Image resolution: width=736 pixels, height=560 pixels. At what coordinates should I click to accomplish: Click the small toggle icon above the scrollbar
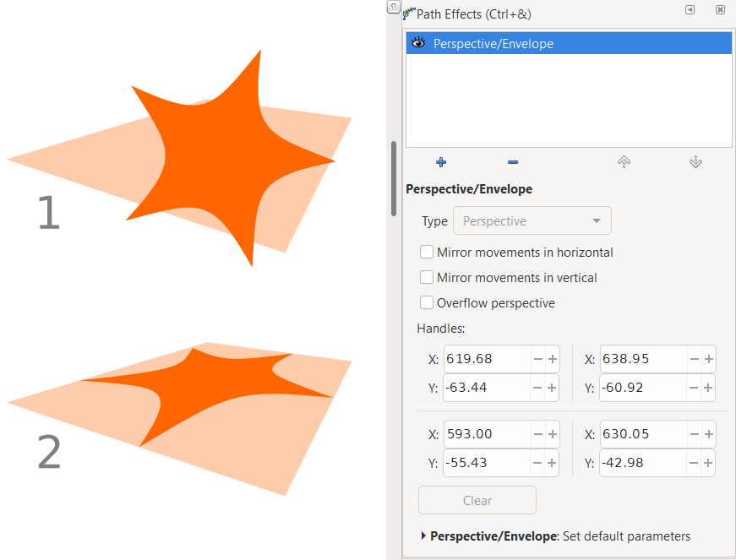[393, 7]
